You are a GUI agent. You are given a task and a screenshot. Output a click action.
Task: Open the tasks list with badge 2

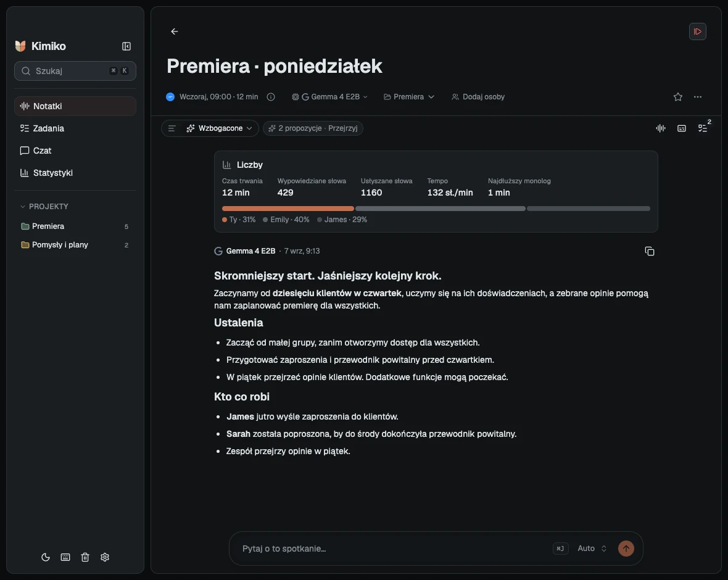click(x=703, y=128)
